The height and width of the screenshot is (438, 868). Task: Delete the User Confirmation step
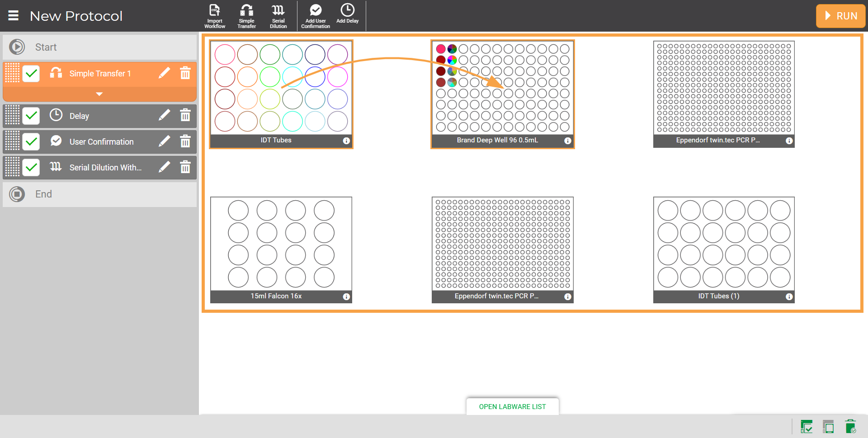(x=185, y=141)
